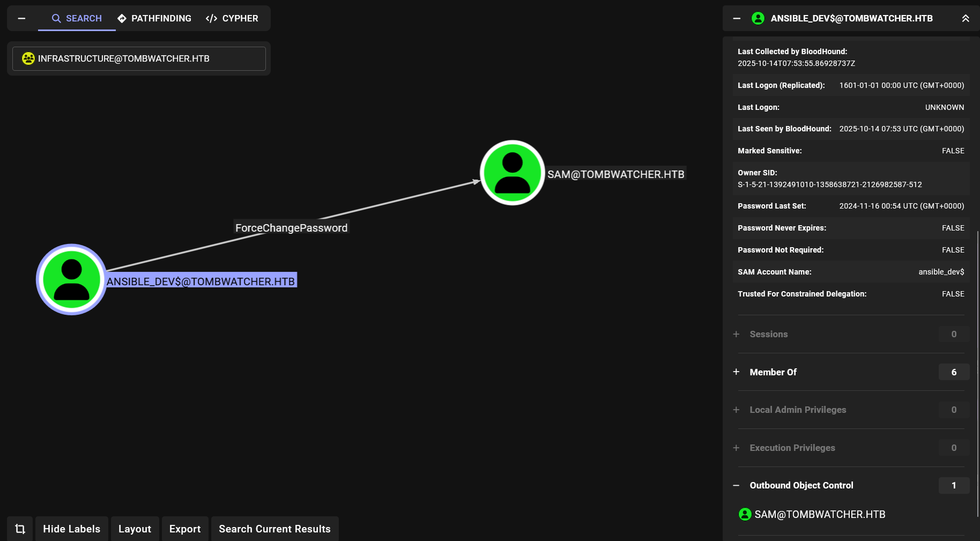
Task: Click the INFRASTRUCTURE@TOMBWATCHER.HTB search field
Action: 139,58
